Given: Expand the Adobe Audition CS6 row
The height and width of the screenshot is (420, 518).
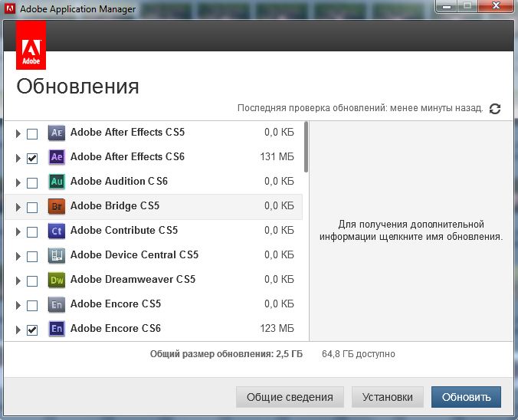Looking at the screenshot, I should point(18,182).
